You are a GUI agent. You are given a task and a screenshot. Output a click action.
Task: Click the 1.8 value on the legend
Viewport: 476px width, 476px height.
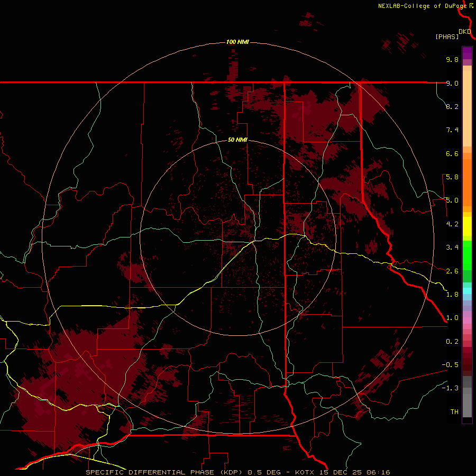[x=452, y=295]
